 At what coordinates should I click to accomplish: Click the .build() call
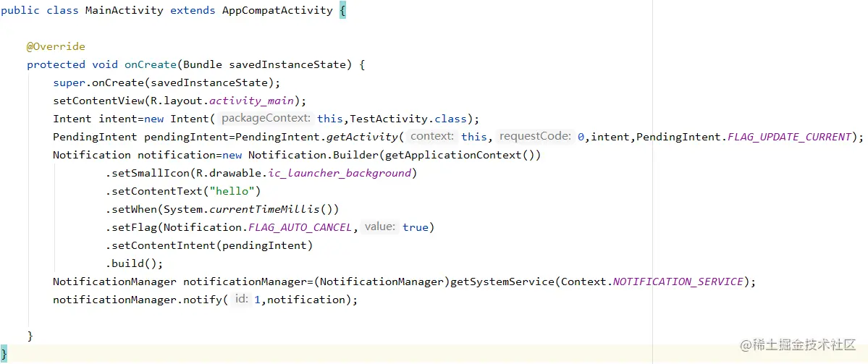tap(135, 263)
